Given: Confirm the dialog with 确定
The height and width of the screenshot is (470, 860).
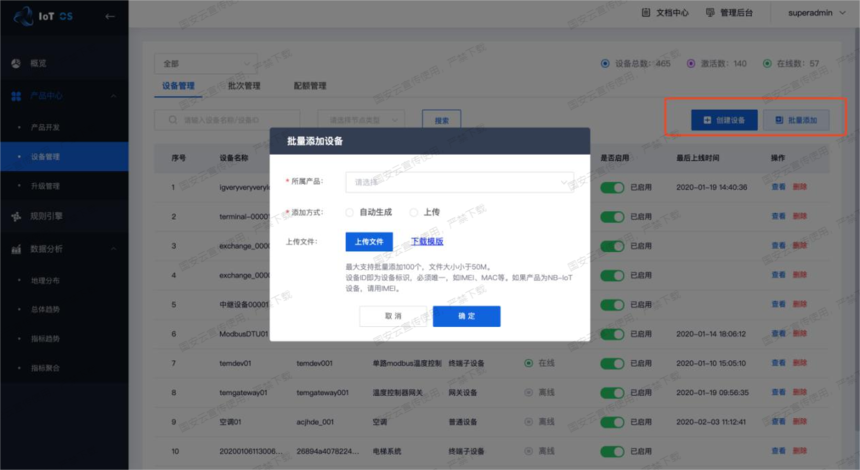Looking at the screenshot, I should [x=466, y=316].
